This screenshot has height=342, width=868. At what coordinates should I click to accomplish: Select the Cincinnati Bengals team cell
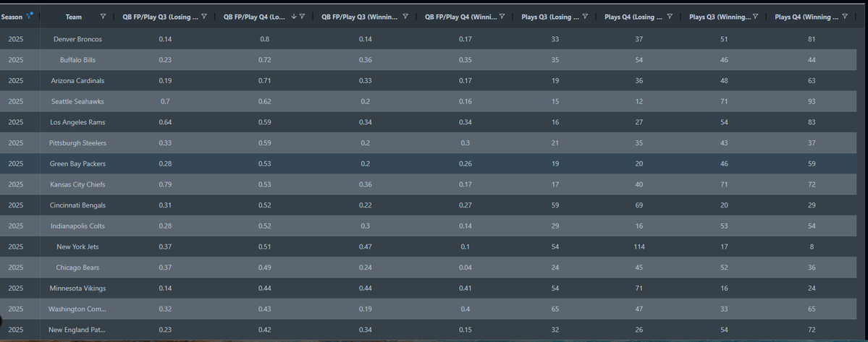[x=77, y=205]
